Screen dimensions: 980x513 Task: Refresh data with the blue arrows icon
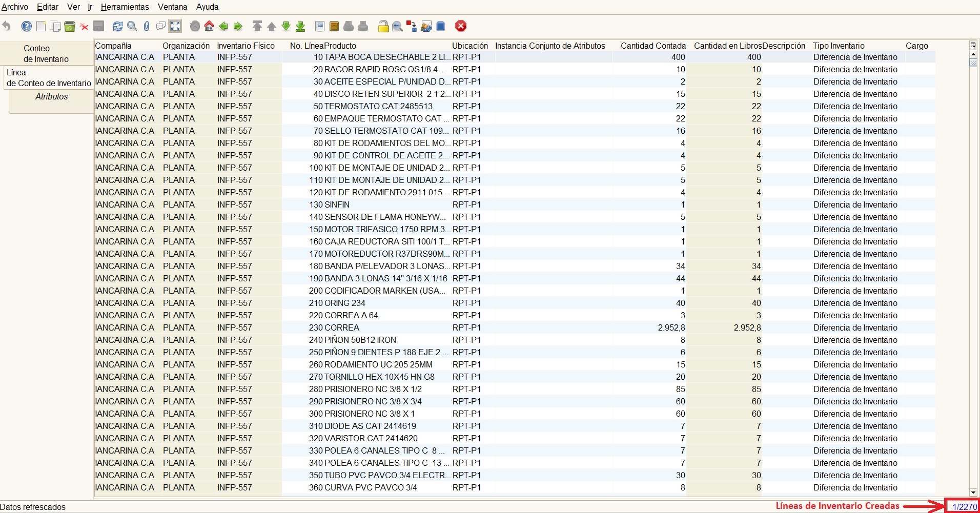118,26
